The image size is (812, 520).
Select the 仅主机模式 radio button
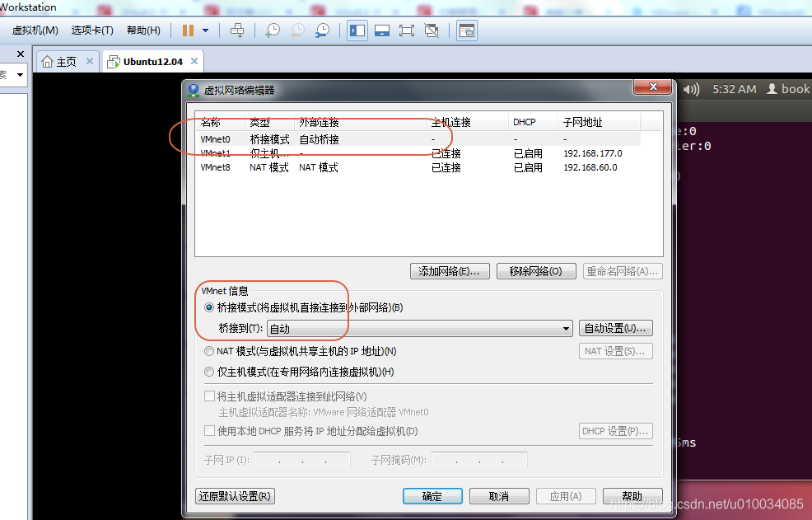coord(209,372)
